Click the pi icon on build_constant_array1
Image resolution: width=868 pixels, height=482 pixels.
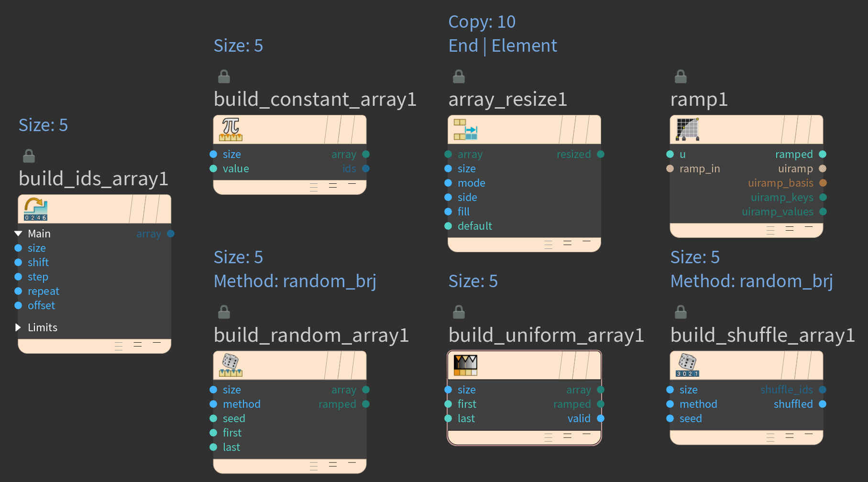click(231, 129)
